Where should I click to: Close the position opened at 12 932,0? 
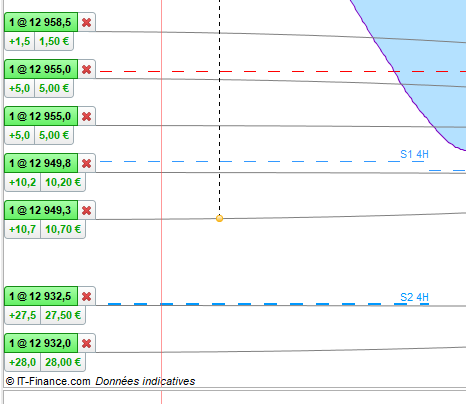point(87,343)
